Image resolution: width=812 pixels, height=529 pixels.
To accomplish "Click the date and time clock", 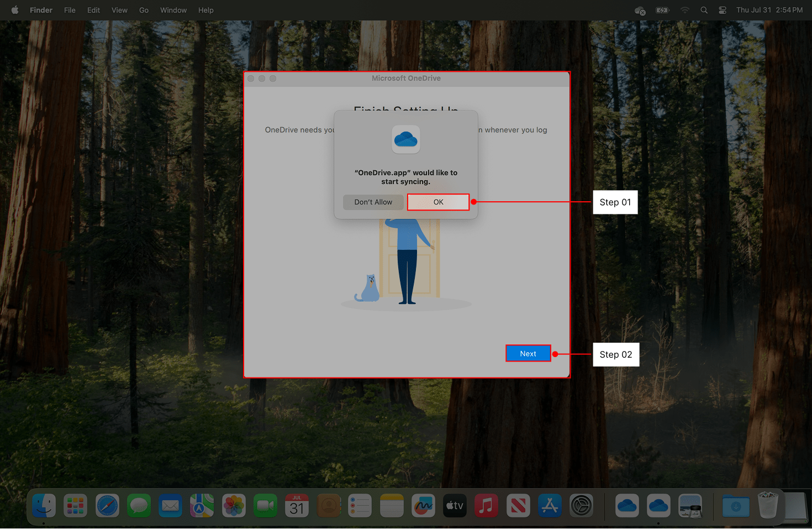I will point(769,11).
